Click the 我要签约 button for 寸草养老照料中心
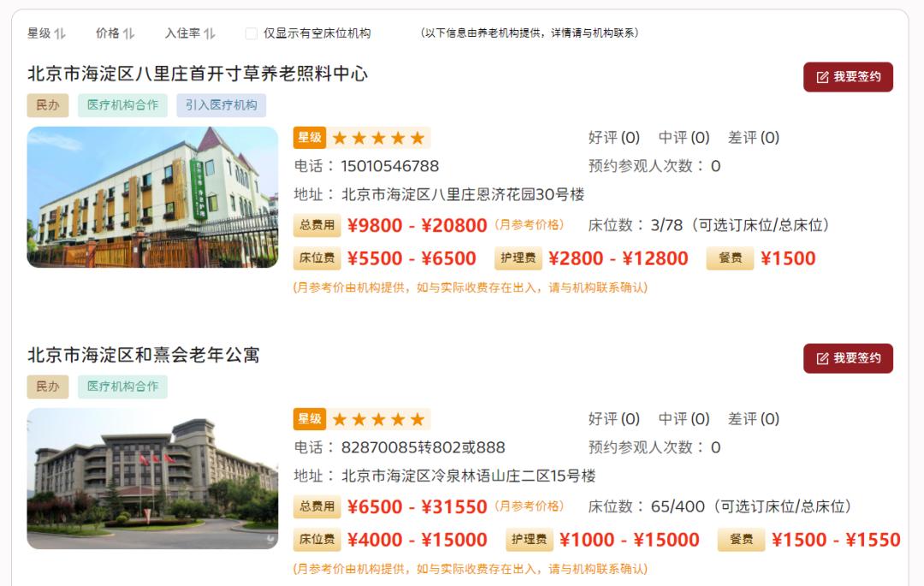This screenshot has width=924, height=586. click(848, 77)
